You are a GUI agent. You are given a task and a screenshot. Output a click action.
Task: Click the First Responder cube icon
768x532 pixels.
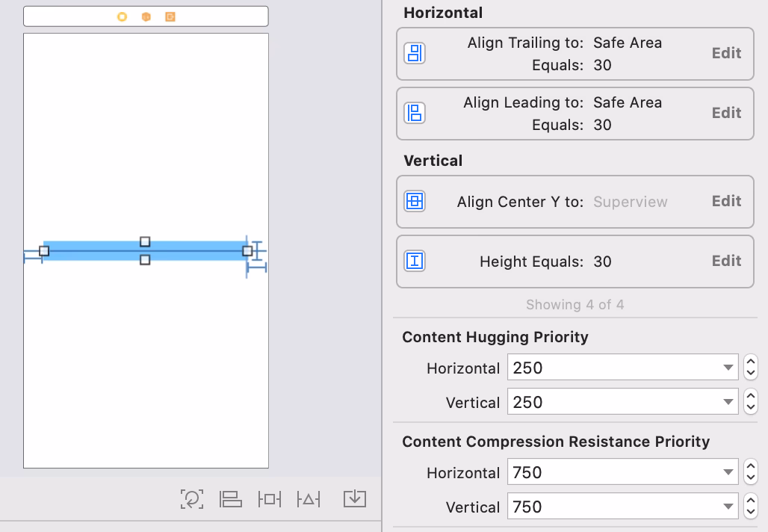(x=146, y=16)
